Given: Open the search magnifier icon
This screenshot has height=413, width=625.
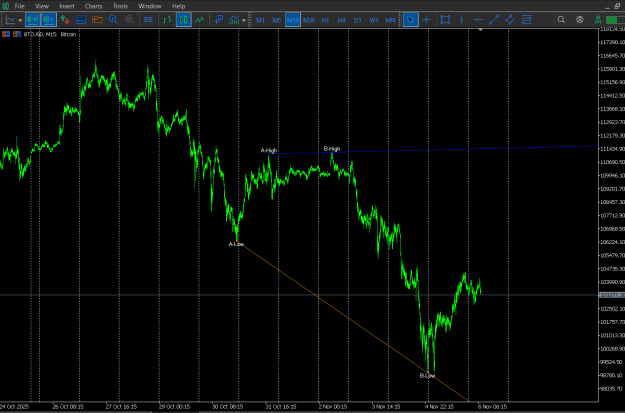Looking at the screenshot, I should [x=561, y=20].
